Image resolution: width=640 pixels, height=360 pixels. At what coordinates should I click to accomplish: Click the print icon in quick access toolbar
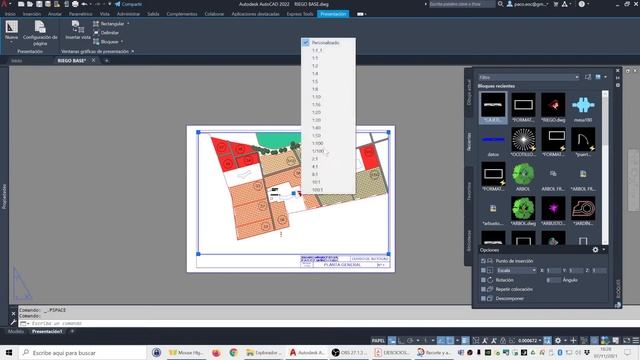tap(75, 4)
